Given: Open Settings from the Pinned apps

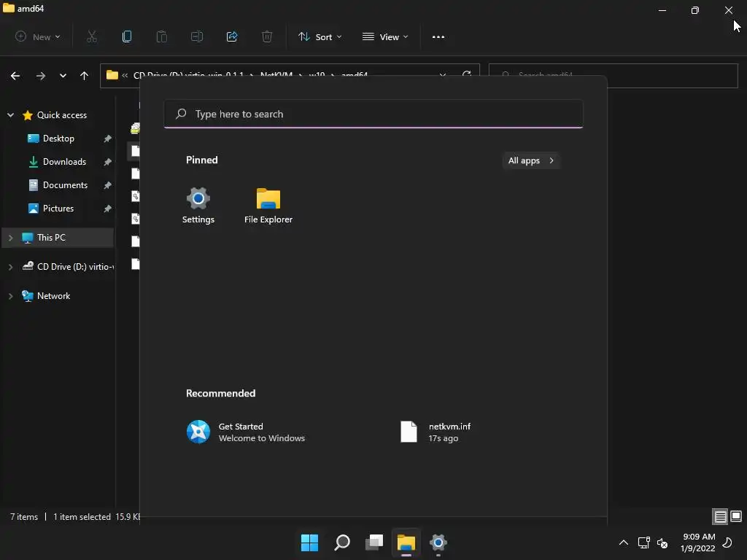Looking at the screenshot, I should (x=198, y=205).
